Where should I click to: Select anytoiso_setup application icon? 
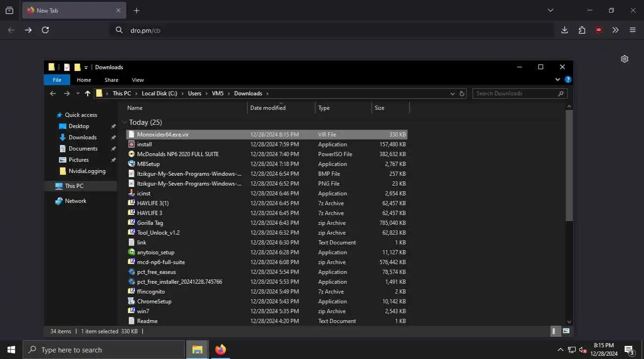pyautogui.click(x=132, y=252)
